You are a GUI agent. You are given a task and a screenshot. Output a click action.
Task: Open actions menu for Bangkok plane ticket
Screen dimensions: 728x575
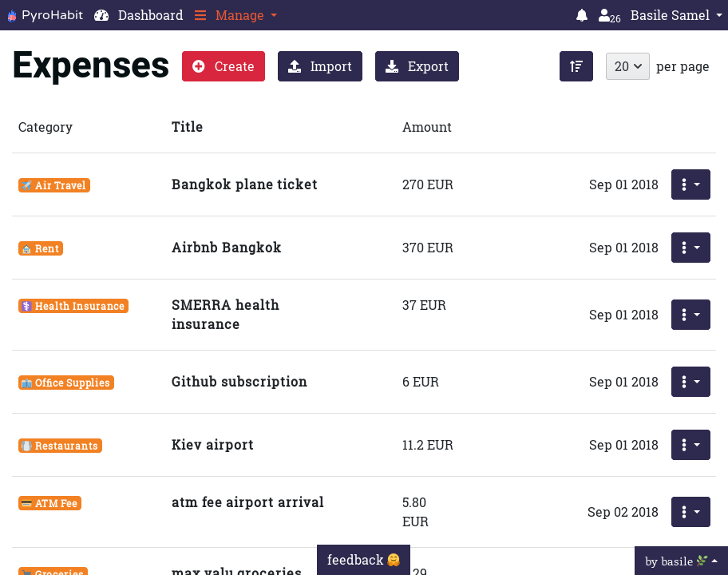(690, 184)
